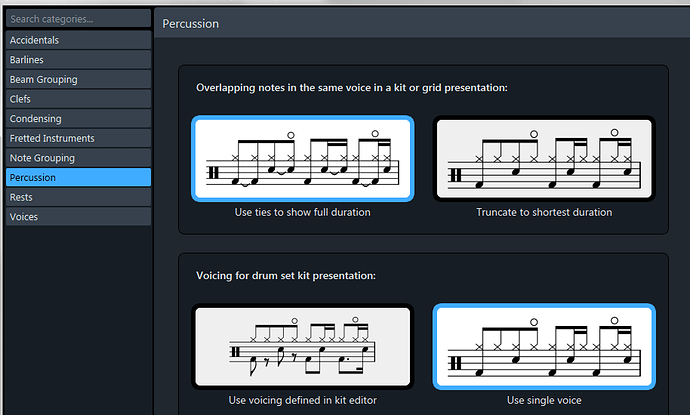The height and width of the screenshot is (415, 690).
Task: Click the 'Truncate to shortest duration' label
Action: pos(543,212)
